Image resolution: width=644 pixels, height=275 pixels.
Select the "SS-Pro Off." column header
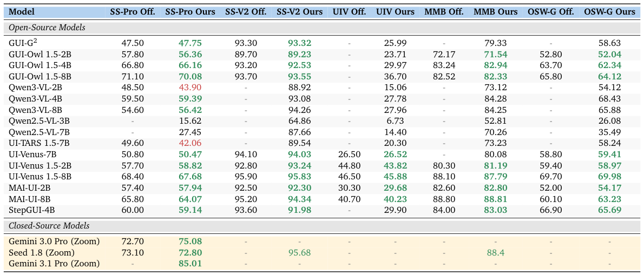pyautogui.click(x=133, y=12)
